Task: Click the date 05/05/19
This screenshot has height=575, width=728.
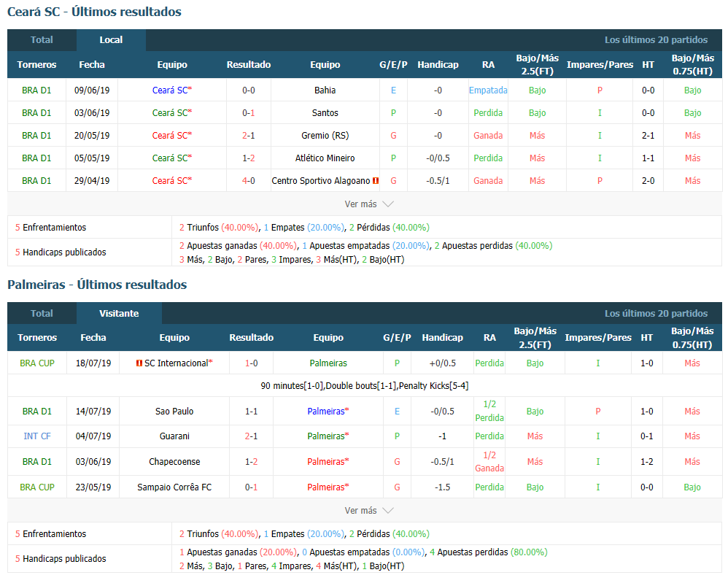Action: pyautogui.click(x=92, y=158)
